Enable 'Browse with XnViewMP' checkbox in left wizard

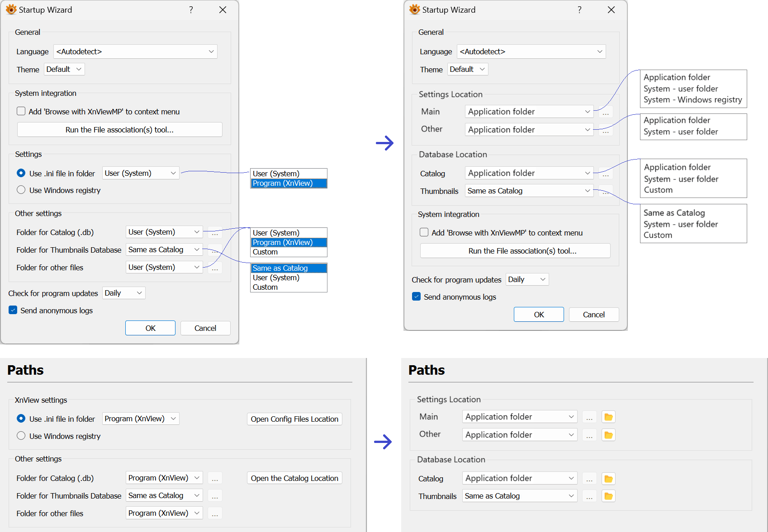[21, 111]
